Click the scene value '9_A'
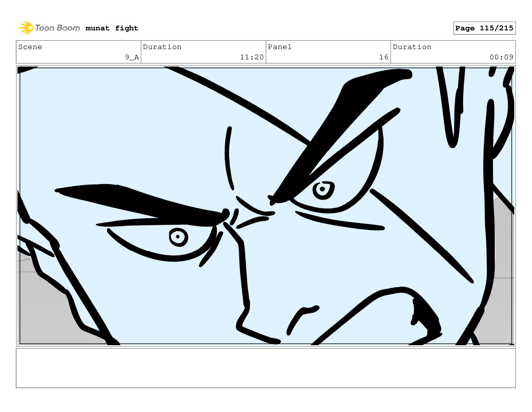The height and width of the screenshot is (412, 532). pos(132,57)
